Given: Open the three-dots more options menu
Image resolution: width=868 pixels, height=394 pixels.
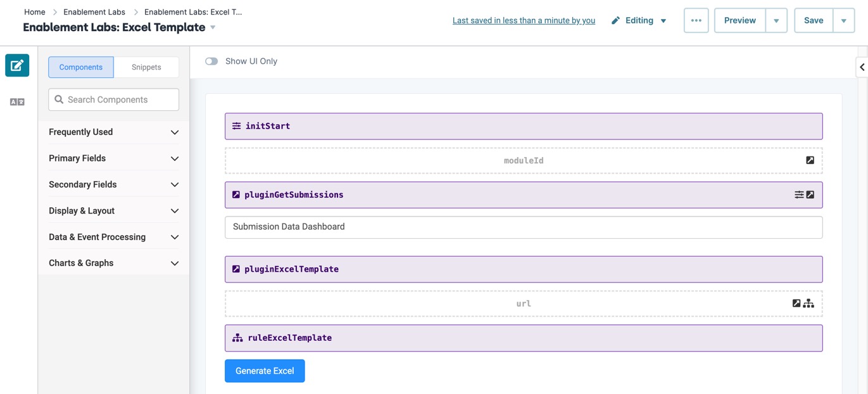Looking at the screenshot, I should pyautogui.click(x=696, y=20).
